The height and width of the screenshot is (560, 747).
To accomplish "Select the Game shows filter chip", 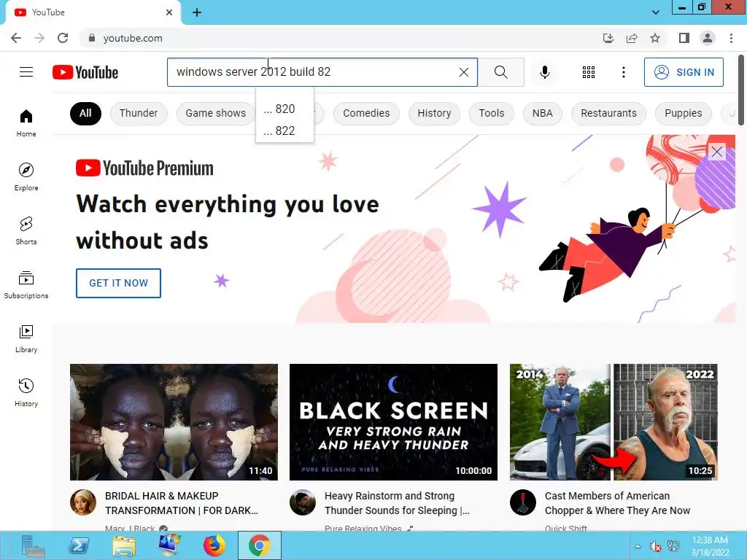I will pos(215,113).
